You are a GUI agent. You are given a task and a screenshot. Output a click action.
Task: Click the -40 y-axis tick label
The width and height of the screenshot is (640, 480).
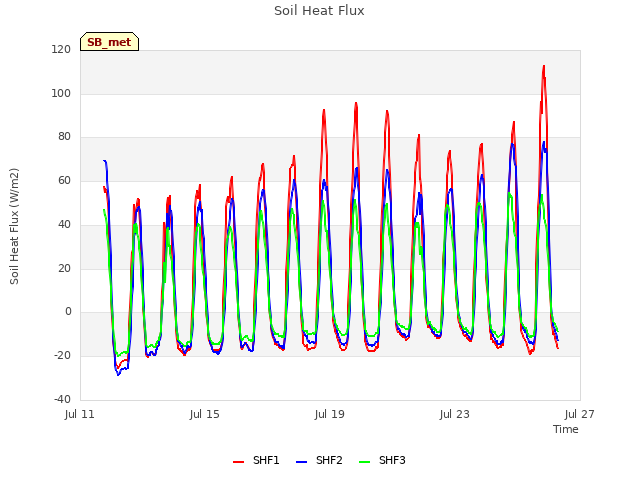point(62,399)
